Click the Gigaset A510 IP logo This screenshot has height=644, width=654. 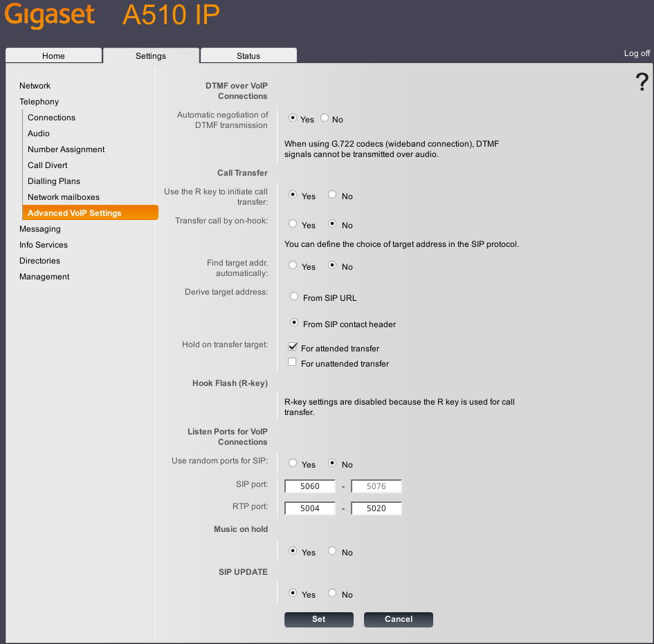point(112,15)
